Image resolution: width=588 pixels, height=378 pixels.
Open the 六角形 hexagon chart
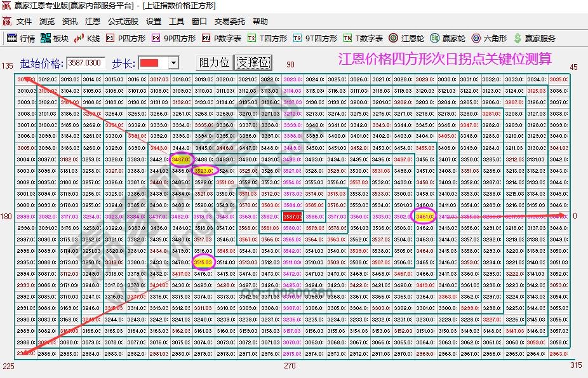click(x=485, y=37)
